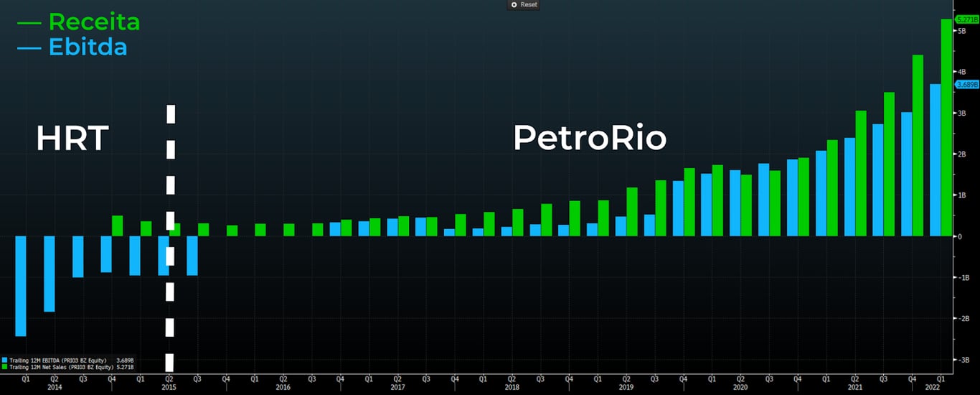980x395 pixels.
Task: Click the 4B y-axis label
Action: 961,72
